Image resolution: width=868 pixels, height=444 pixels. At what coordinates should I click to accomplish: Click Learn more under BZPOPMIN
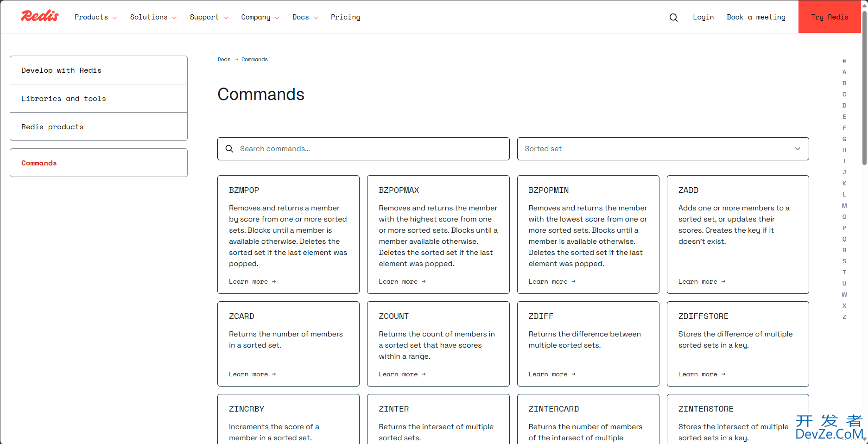coord(552,281)
